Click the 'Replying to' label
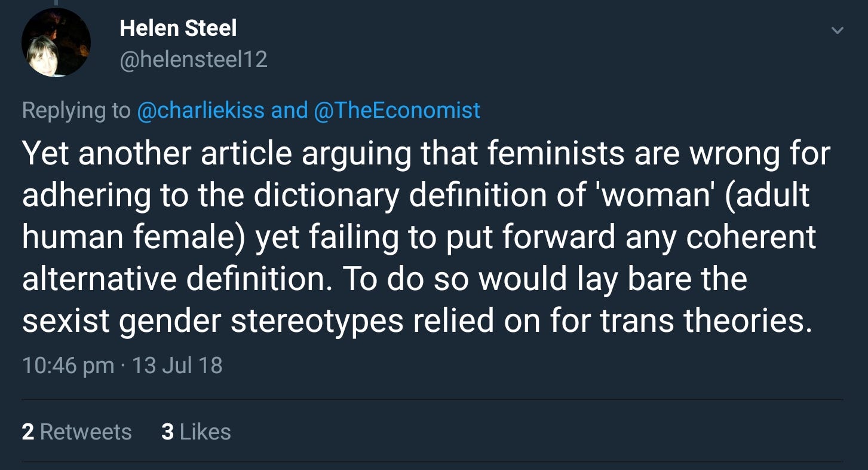The width and height of the screenshot is (868, 470). coord(76,110)
